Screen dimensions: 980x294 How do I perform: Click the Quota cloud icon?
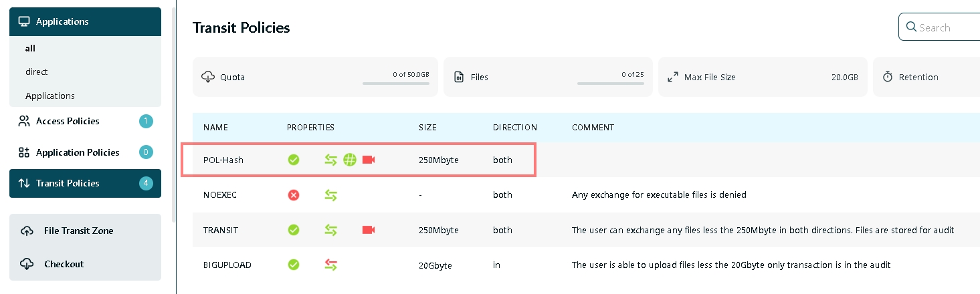pyautogui.click(x=207, y=77)
